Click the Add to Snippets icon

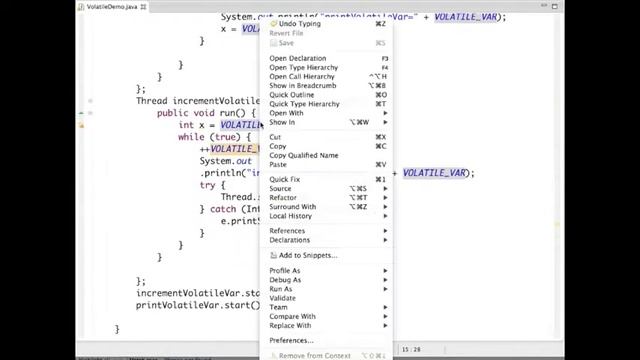tap(273, 255)
